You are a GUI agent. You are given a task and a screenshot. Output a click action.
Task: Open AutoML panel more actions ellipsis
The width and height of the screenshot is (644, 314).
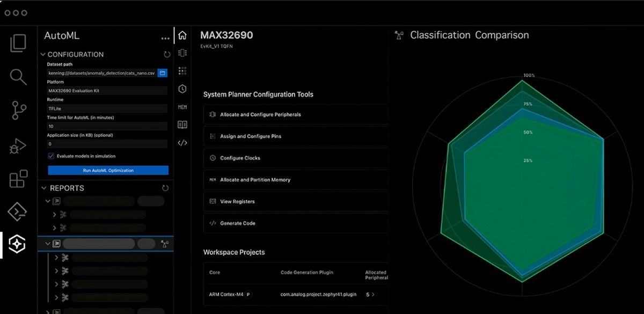coord(165,39)
